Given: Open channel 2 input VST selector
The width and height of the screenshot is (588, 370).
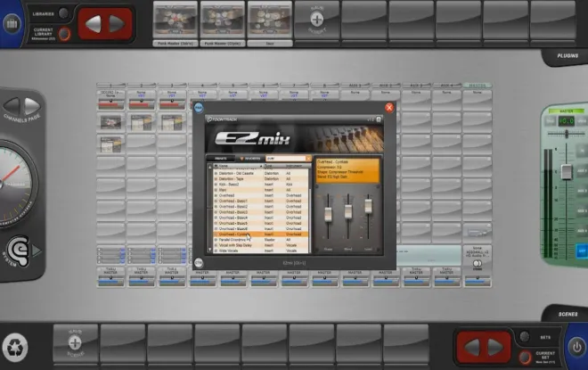Looking at the screenshot, I should click(141, 96).
